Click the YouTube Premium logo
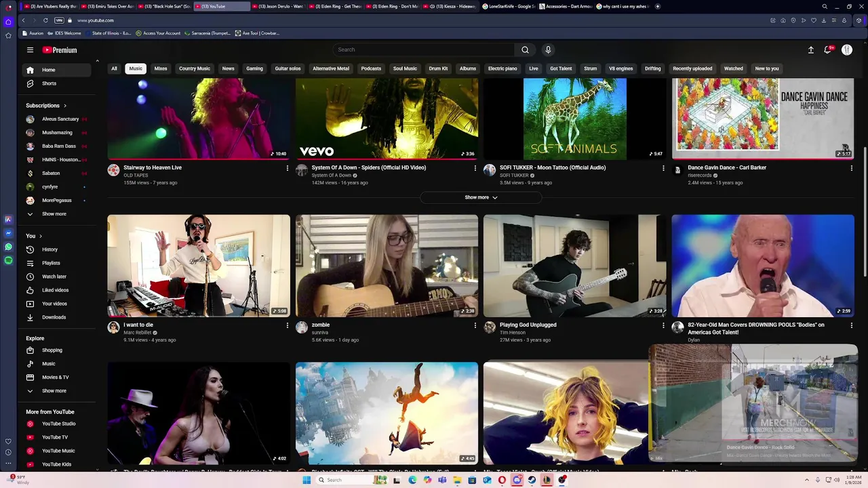 tap(60, 50)
